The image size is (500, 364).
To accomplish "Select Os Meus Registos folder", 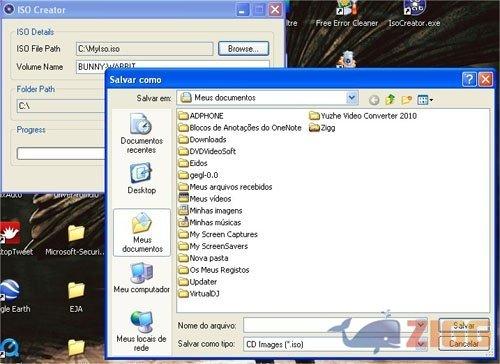I will click(214, 270).
